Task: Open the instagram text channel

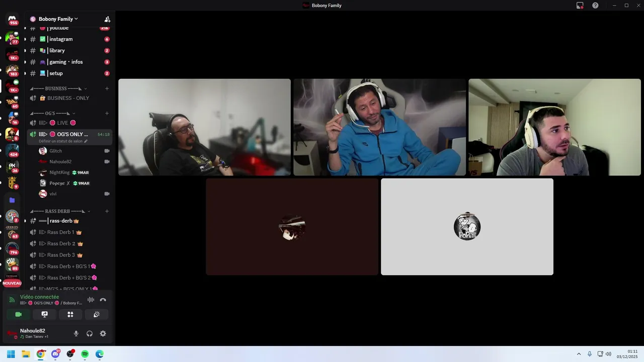Action: pos(69,39)
